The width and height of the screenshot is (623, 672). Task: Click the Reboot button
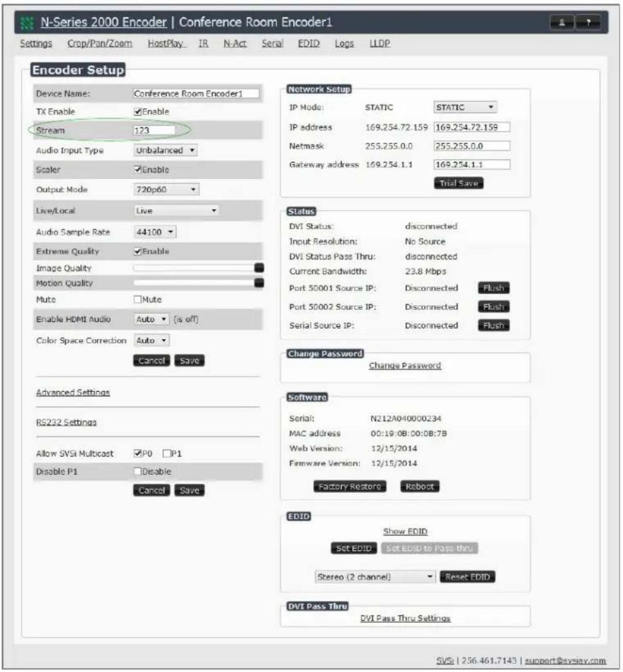[x=420, y=487]
